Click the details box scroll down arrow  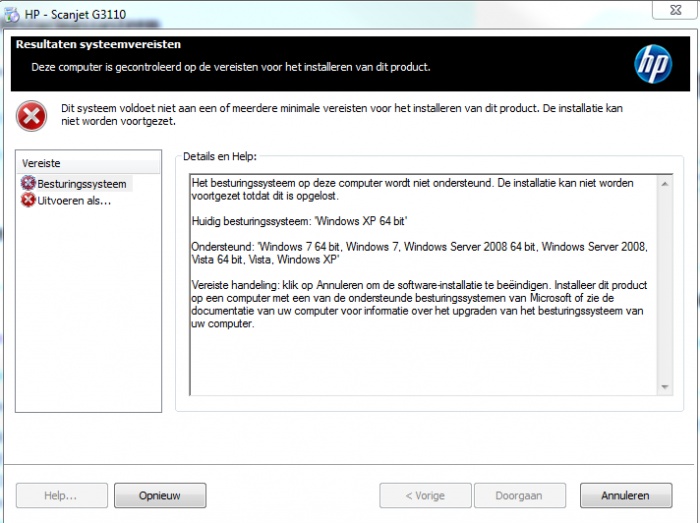(665, 386)
